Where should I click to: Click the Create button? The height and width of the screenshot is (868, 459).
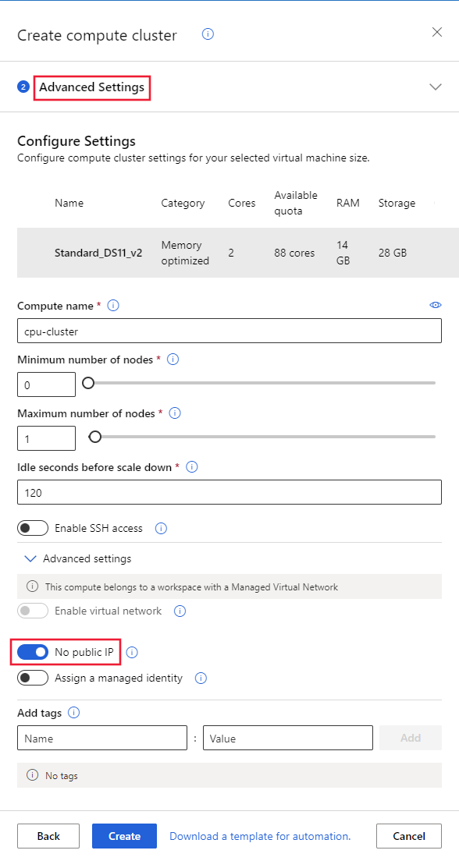click(124, 836)
